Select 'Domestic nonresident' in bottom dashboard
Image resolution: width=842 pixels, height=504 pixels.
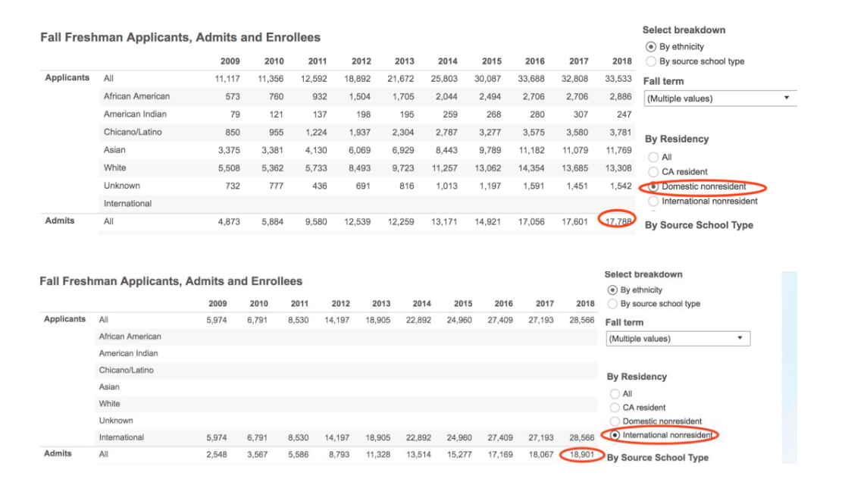click(613, 421)
